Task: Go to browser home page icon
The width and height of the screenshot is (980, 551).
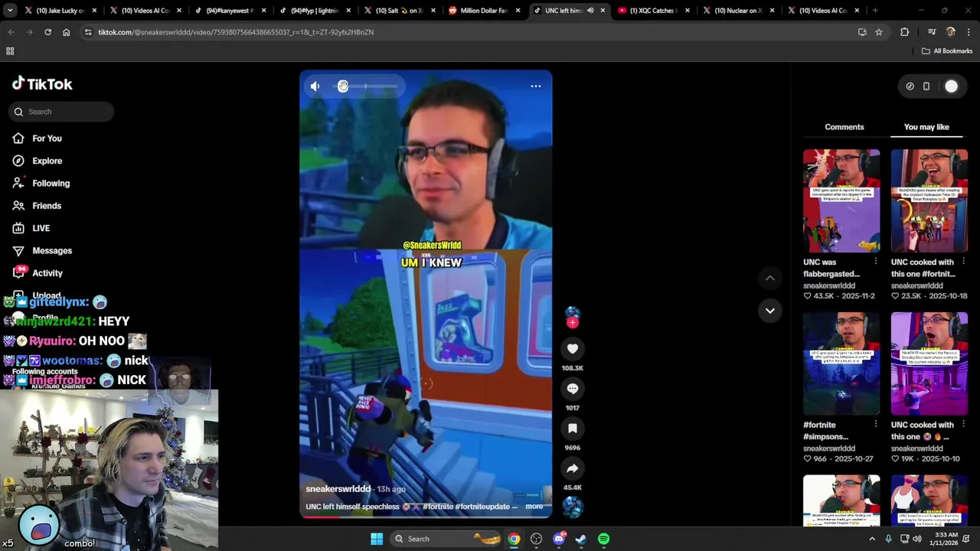Action: pyautogui.click(x=66, y=32)
